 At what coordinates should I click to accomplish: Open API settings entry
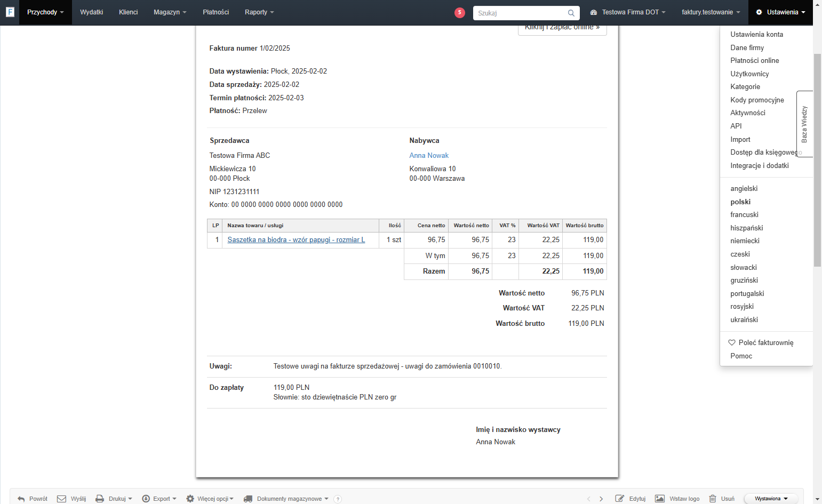[x=736, y=126]
